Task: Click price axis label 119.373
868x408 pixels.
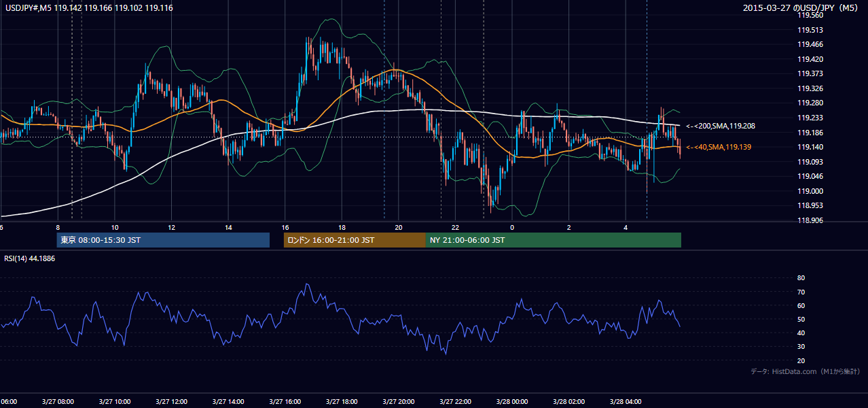Action: point(810,73)
